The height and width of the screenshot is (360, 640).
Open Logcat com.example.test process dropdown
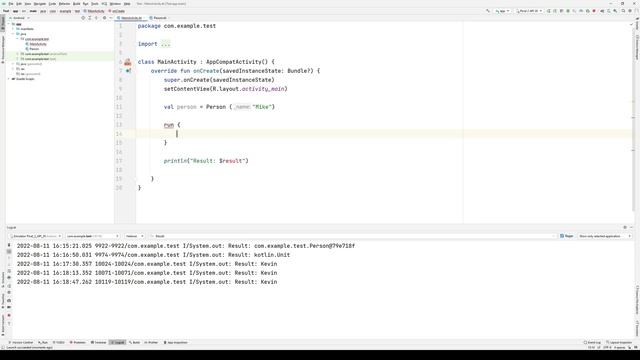pyautogui.click(x=92, y=236)
